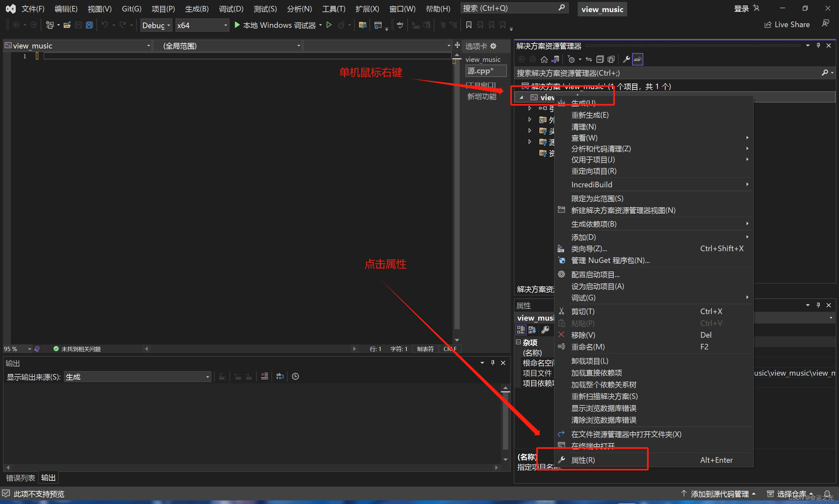Open the x64 platform dropdown
This screenshot has width=839, height=504.
(x=202, y=25)
